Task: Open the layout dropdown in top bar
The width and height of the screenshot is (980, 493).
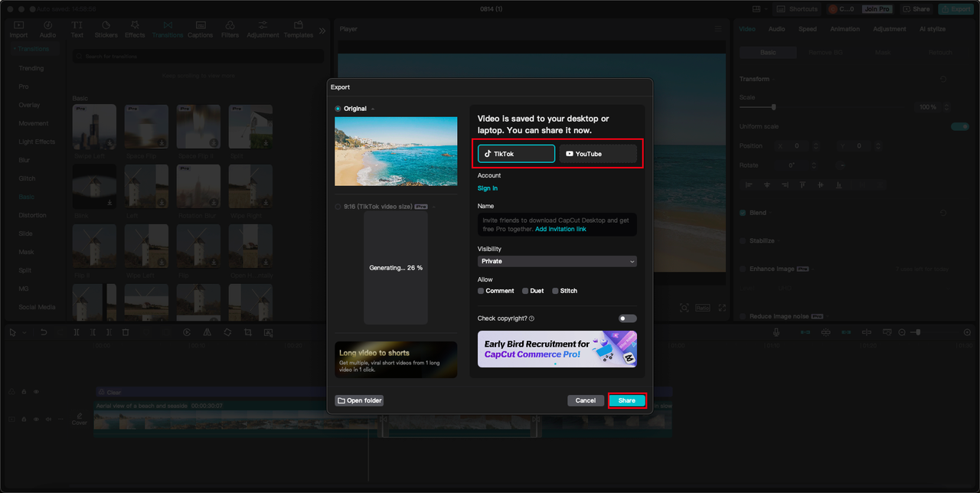Action: click(758, 8)
